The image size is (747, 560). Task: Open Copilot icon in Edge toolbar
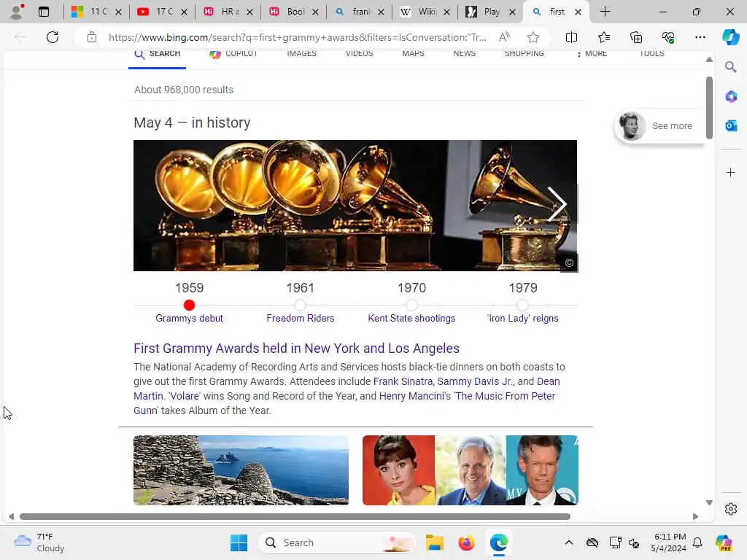731,37
